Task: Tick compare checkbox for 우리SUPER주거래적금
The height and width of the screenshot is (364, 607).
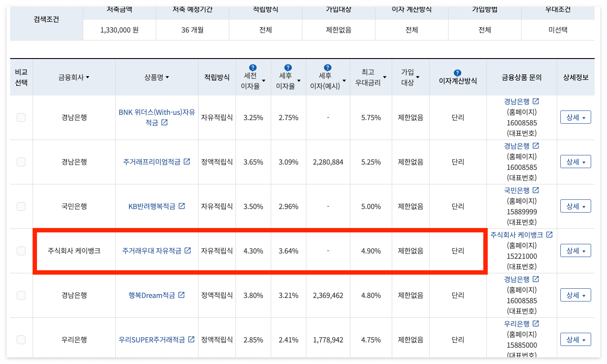Action: point(21,340)
